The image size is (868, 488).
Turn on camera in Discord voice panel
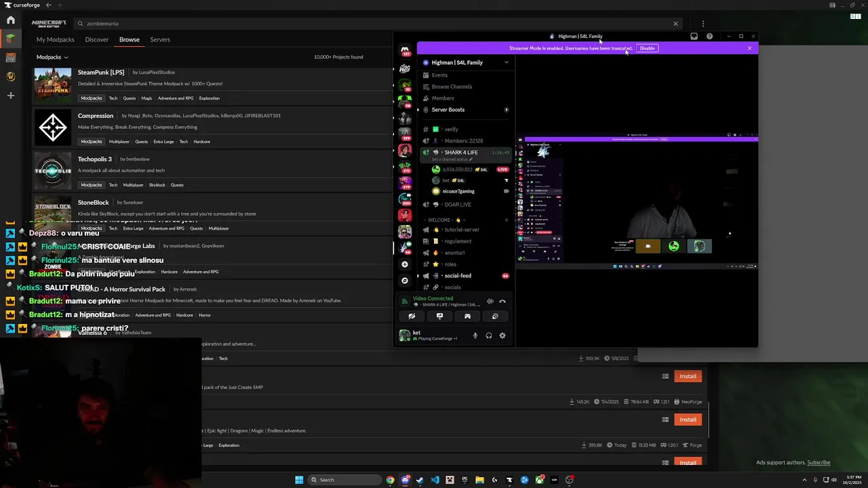[412, 316]
